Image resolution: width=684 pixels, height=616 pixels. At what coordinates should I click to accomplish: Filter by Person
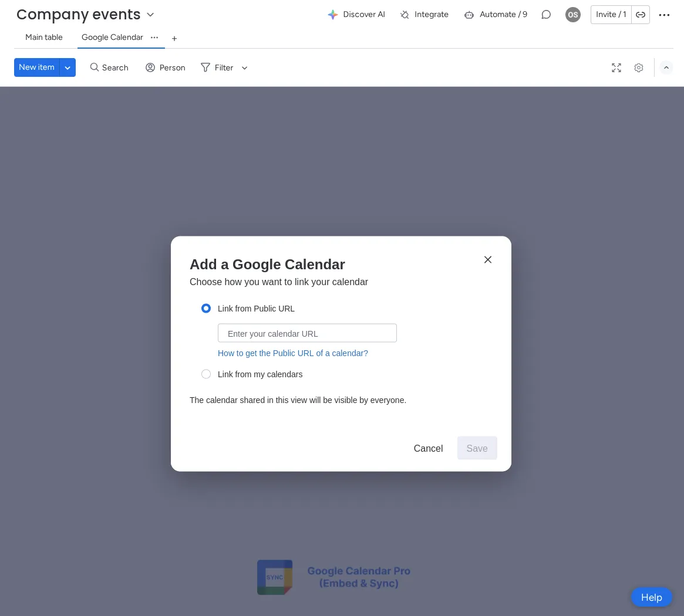coord(166,67)
